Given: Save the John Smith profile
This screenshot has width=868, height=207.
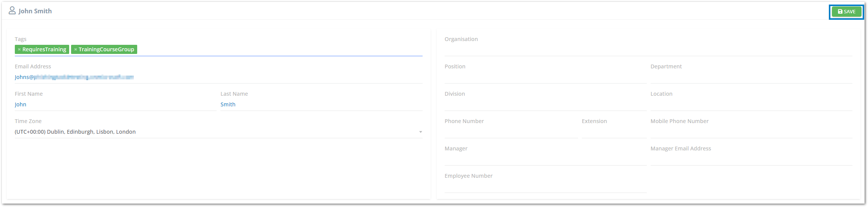Looking at the screenshot, I should (846, 12).
